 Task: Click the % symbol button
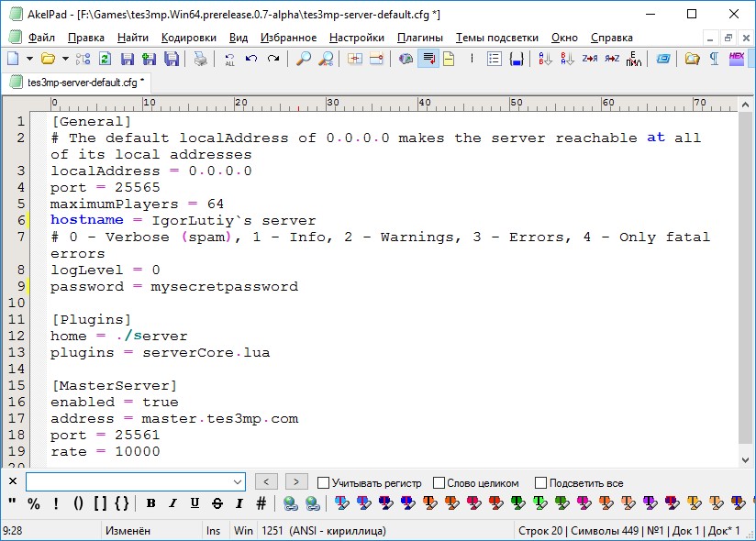(34, 503)
